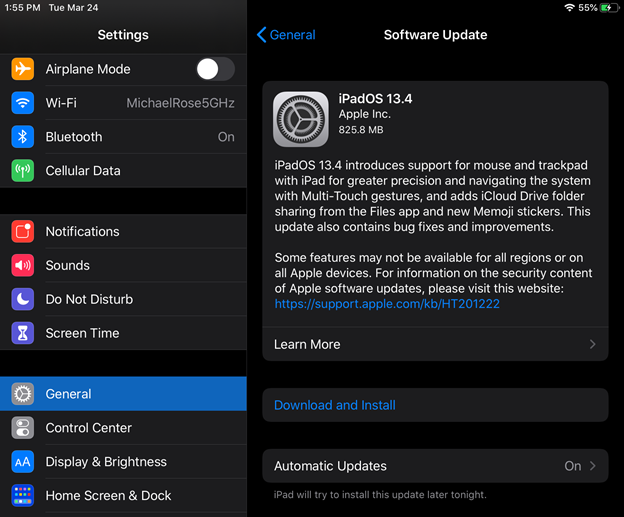Go back to General
Image resolution: width=624 pixels, height=517 pixels.
[286, 35]
